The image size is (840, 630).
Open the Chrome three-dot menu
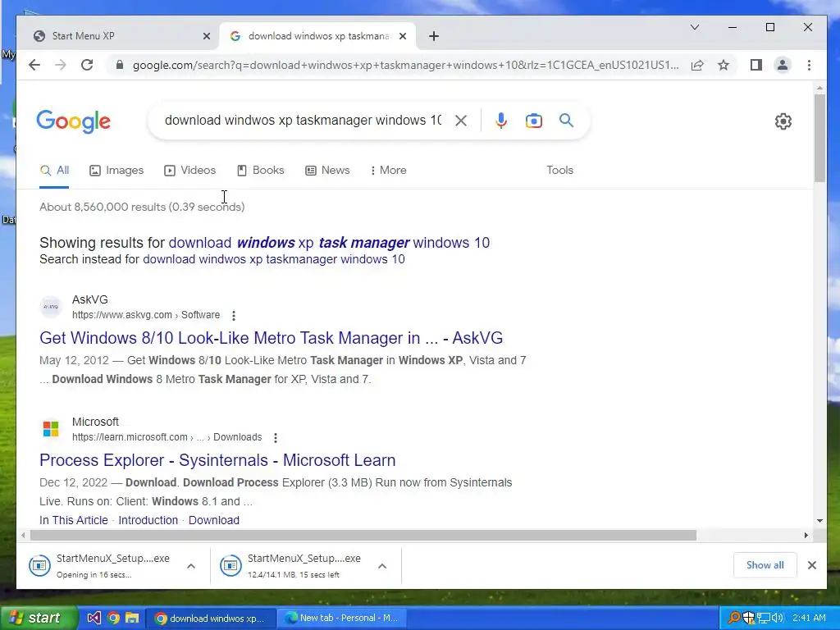tap(809, 66)
